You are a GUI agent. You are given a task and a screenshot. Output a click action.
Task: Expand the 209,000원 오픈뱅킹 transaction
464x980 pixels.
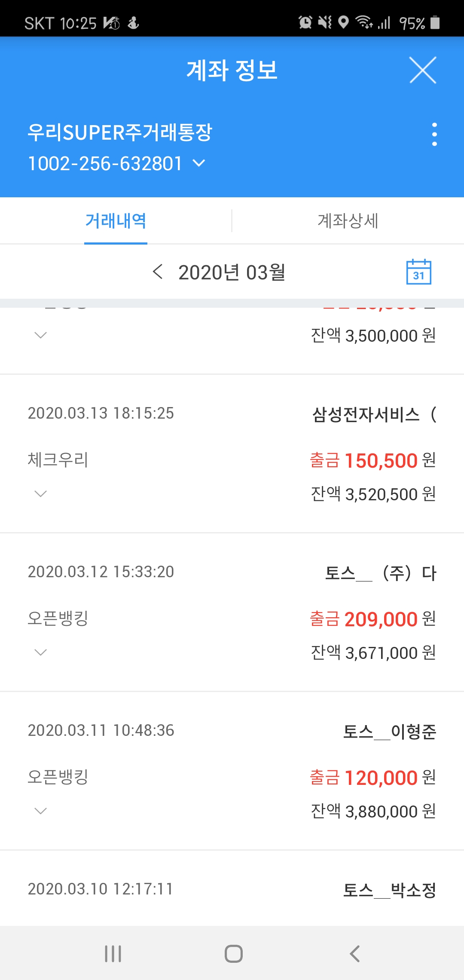[40, 652]
